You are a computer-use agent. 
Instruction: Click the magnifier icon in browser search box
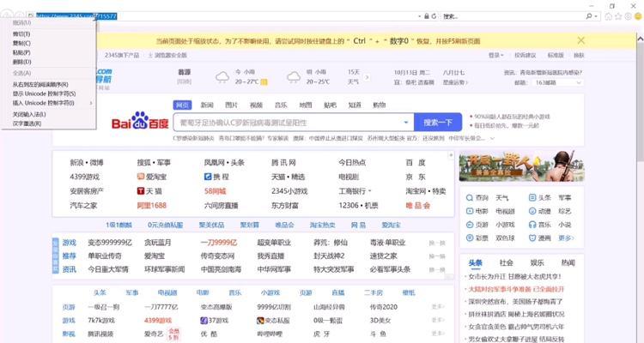point(589,16)
